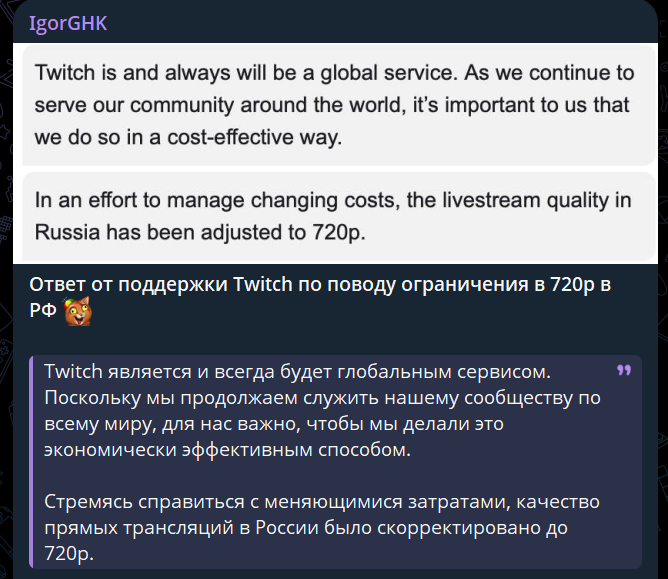Screen dimensions: 668x579
Task: Click the purple vertical bar of the quote
Action: click(x=31, y=462)
